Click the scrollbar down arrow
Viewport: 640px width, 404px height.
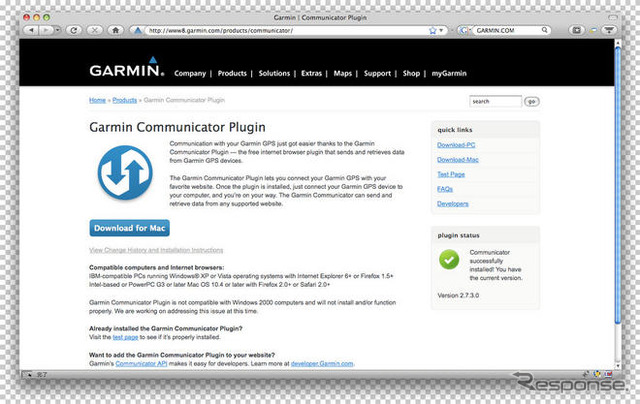tap(618, 366)
